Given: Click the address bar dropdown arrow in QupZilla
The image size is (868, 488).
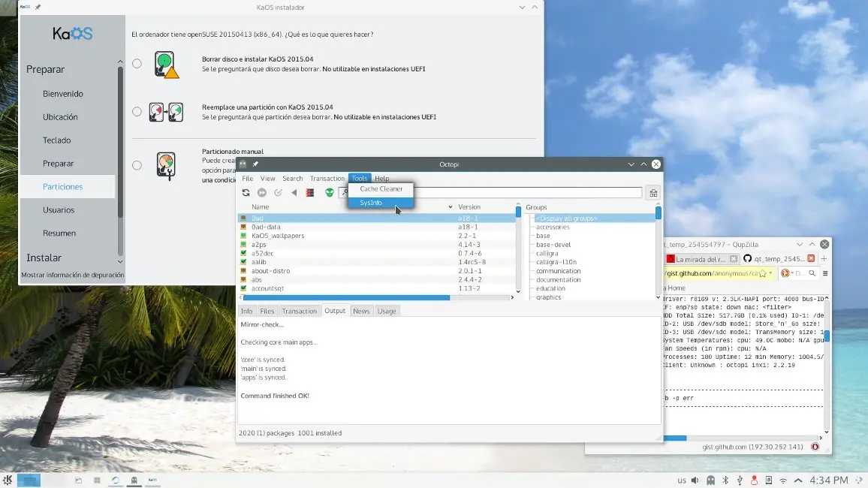Looking at the screenshot, I should coord(770,273).
